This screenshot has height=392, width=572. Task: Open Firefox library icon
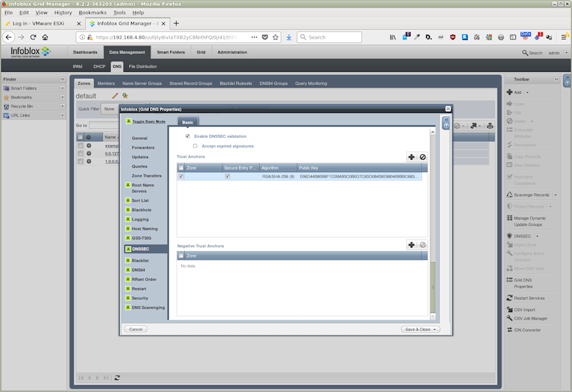coord(393,37)
